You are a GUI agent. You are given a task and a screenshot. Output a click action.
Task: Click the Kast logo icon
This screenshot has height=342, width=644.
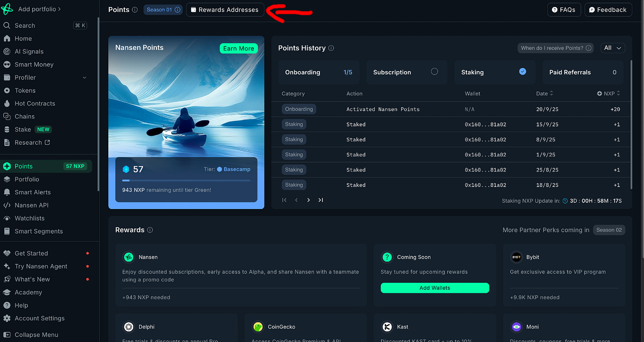tap(387, 327)
